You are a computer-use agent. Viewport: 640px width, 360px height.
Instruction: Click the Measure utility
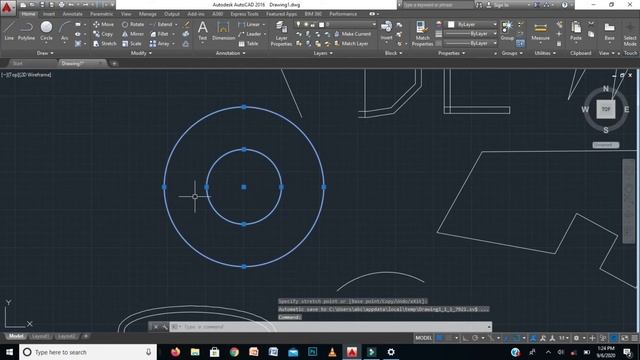pos(540,31)
